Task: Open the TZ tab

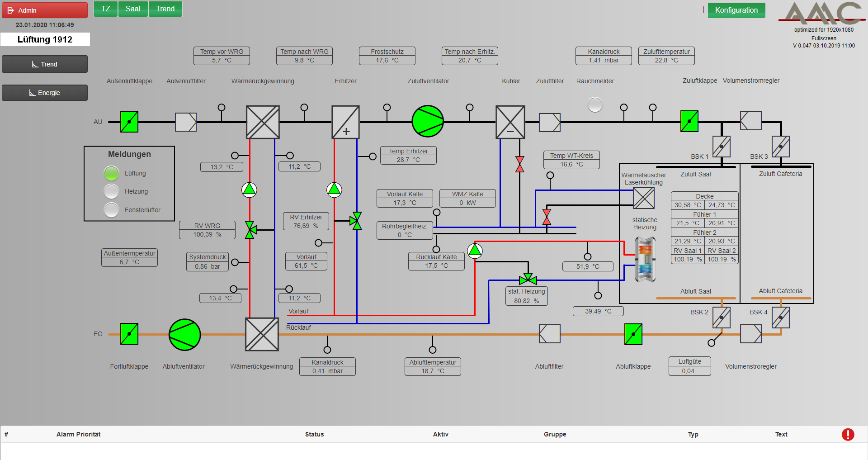Action: [105, 9]
